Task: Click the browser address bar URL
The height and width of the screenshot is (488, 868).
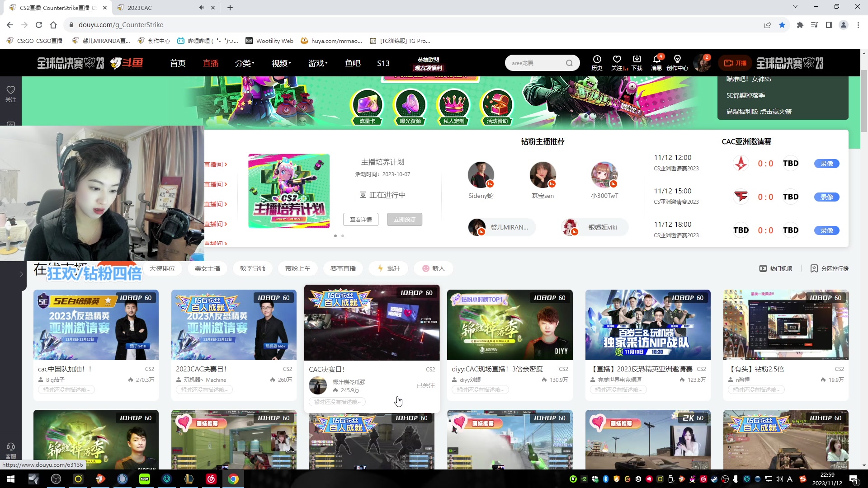Action: tap(121, 25)
